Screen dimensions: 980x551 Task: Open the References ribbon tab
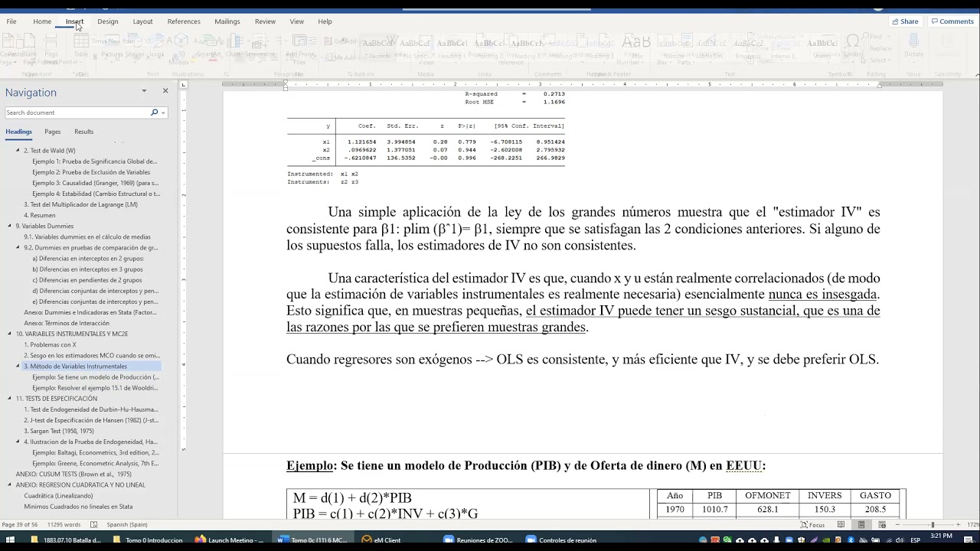184,21
